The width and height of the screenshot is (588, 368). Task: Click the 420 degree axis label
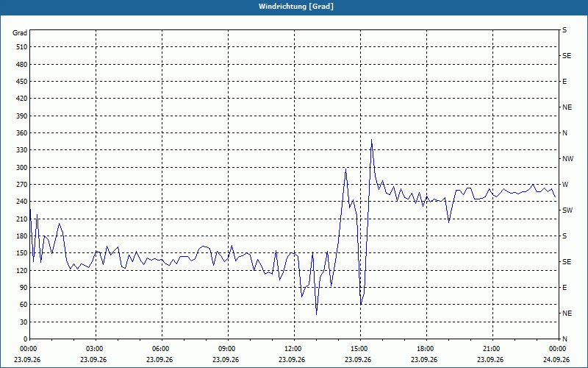coord(22,99)
